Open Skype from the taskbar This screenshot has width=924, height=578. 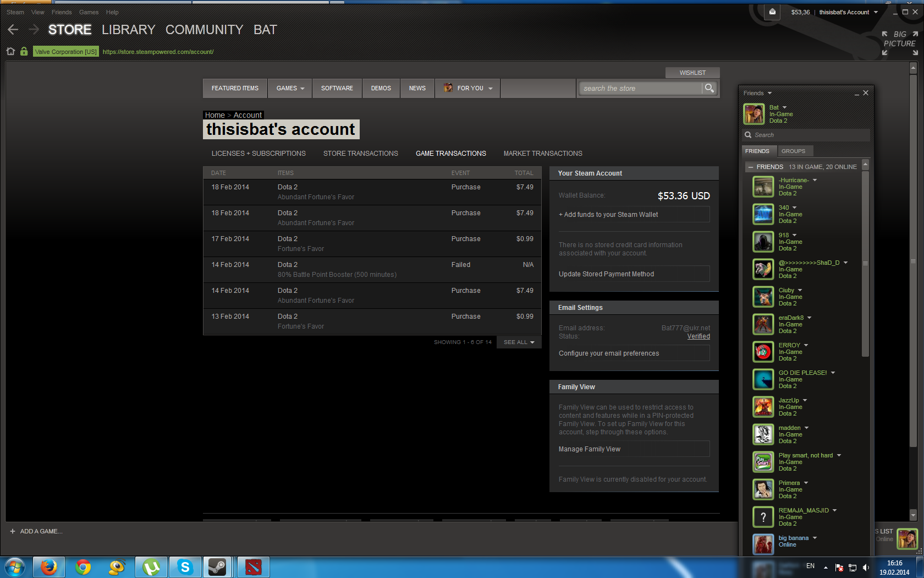point(185,567)
